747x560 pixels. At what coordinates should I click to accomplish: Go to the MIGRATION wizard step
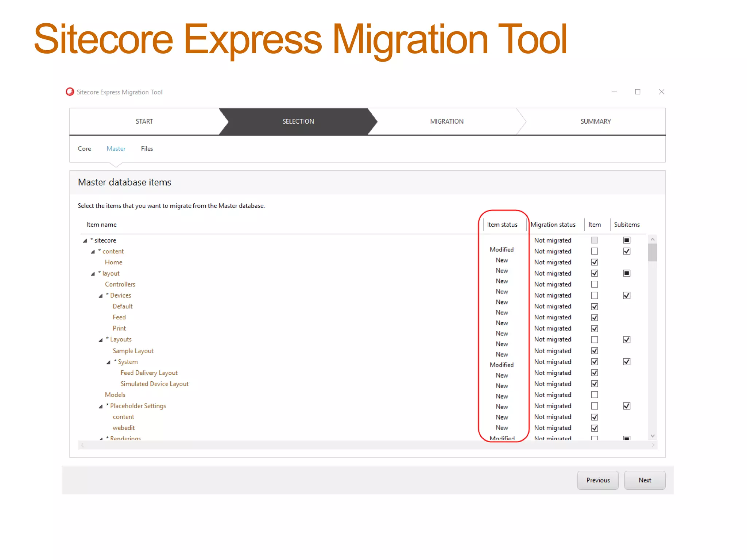pos(447,121)
